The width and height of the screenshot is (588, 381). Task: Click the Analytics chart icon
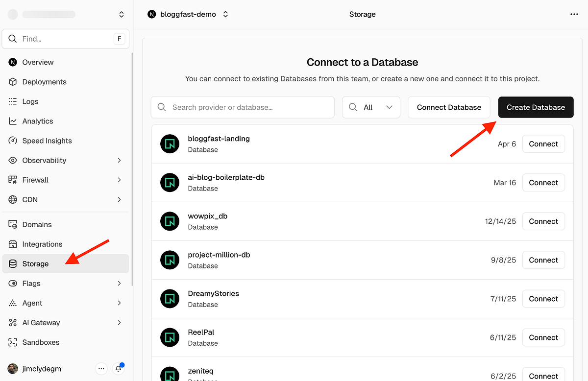13,121
